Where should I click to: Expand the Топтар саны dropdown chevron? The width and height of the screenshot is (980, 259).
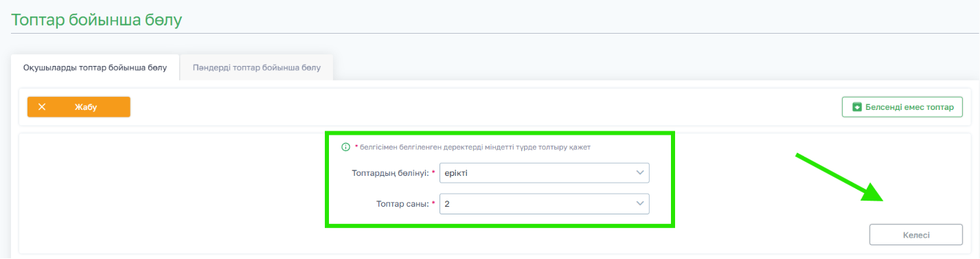[x=640, y=204]
